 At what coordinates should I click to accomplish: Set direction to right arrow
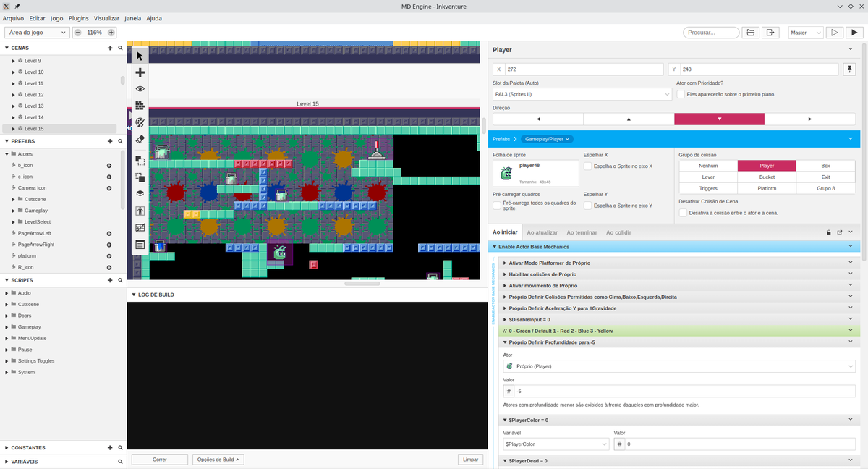click(810, 119)
